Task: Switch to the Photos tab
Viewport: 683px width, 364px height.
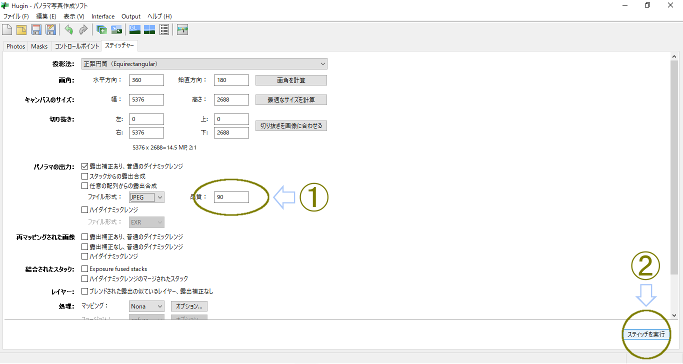Action: [16, 46]
